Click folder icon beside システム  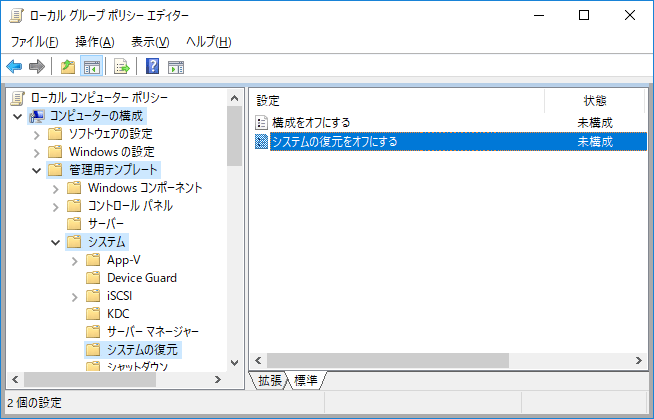tap(74, 241)
